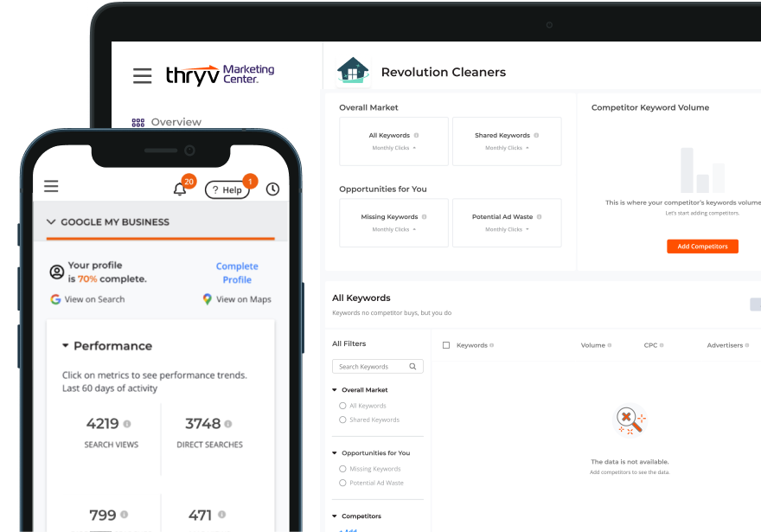761x532 pixels.
Task: Click the 4219 SEARCH VIEWS metric
Action: (x=112, y=432)
